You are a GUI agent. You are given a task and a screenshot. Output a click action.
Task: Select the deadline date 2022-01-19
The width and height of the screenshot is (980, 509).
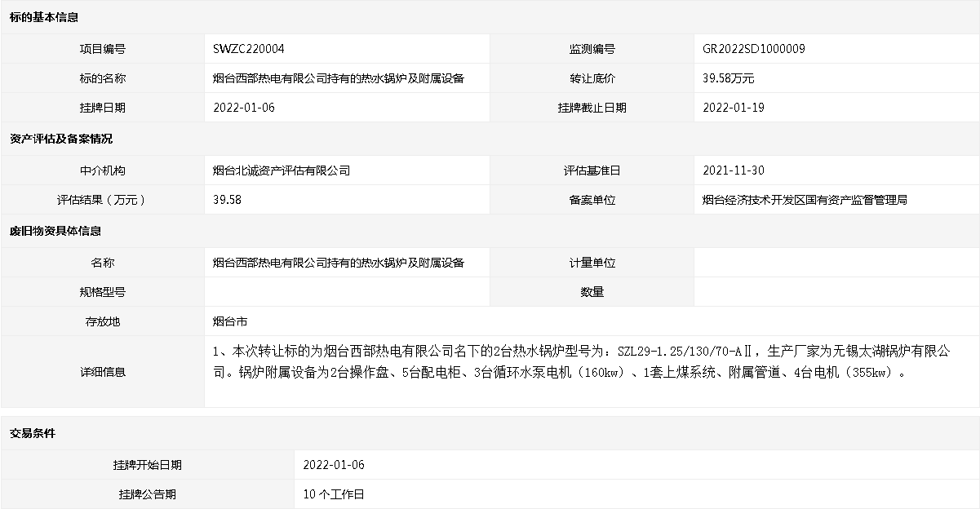(734, 108)
